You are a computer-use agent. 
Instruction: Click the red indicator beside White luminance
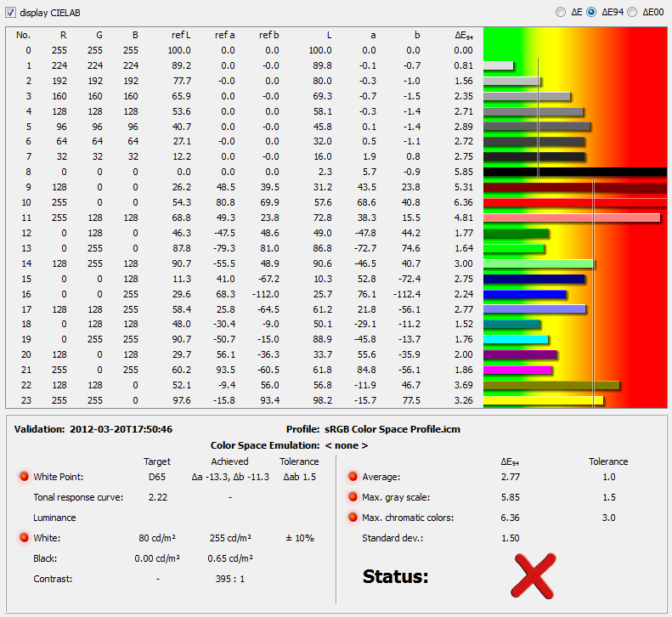(x=25, y=538)
